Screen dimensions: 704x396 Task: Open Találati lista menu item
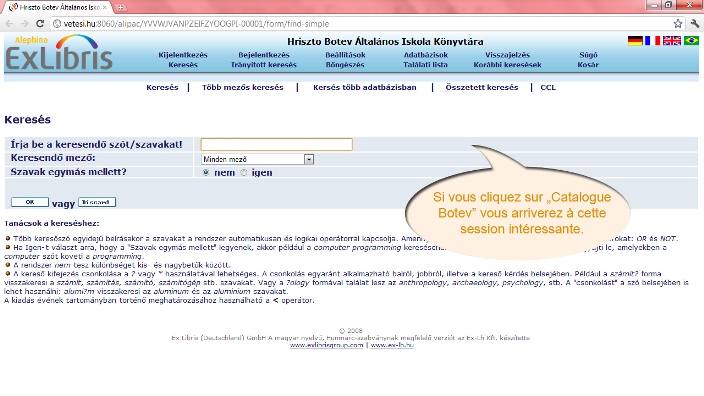click(426, 65)
